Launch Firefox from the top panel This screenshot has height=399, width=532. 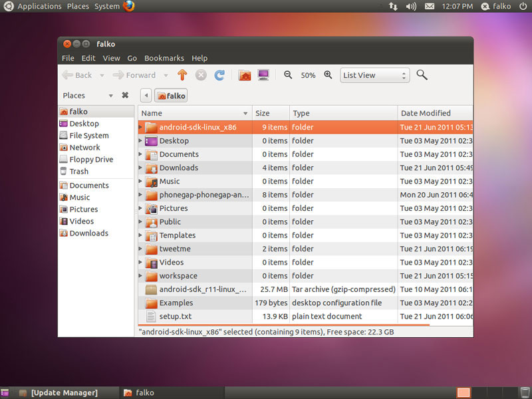[129, 6]
